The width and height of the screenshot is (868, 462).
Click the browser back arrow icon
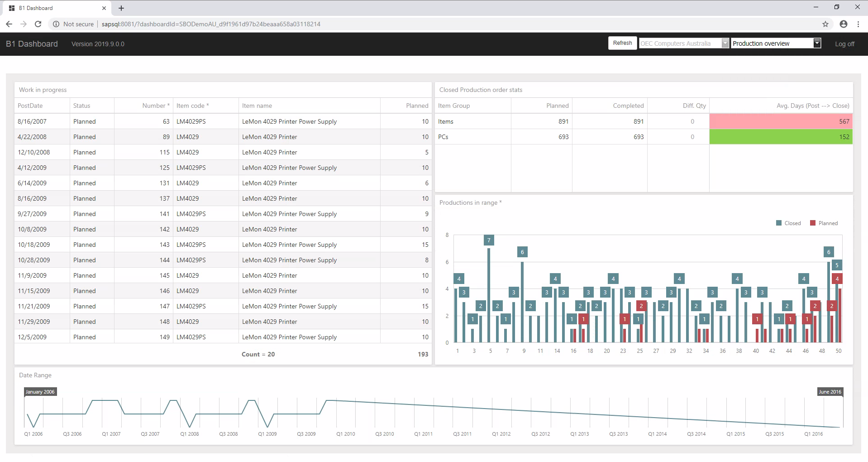click(x=9, y=24)
